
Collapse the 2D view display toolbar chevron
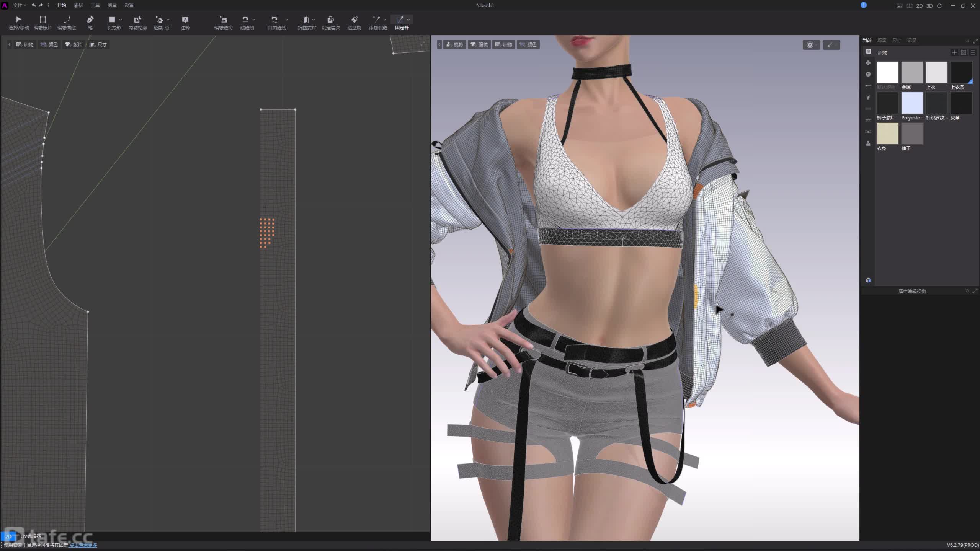[x=10, y=44]
